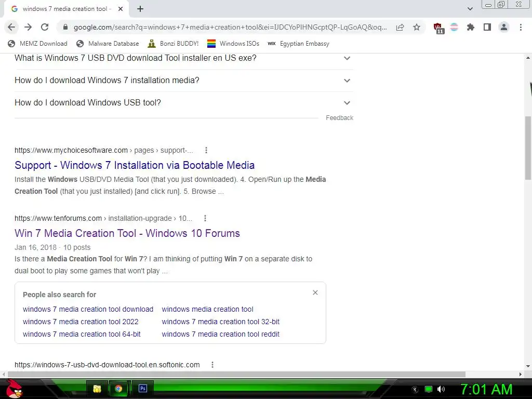Open the Chrome profile avatar
Viewport: 532px width, 399px height.
coord(504,27)
